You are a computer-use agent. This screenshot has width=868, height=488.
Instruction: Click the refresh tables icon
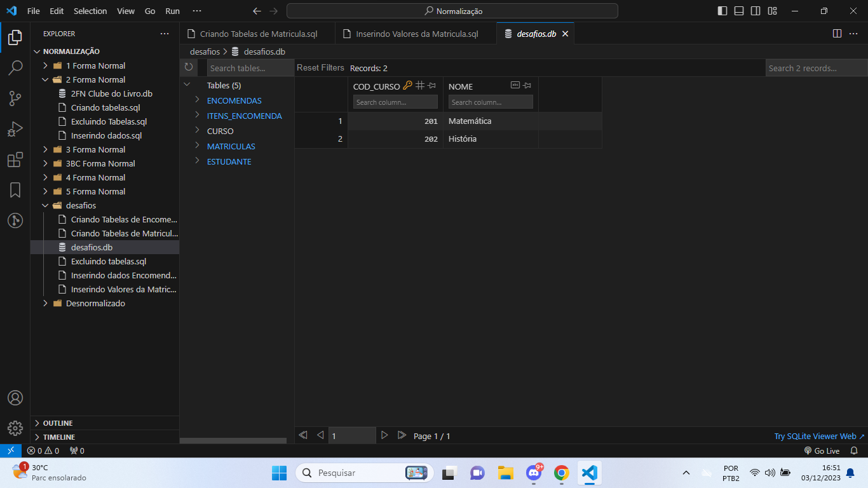[188, 67]
